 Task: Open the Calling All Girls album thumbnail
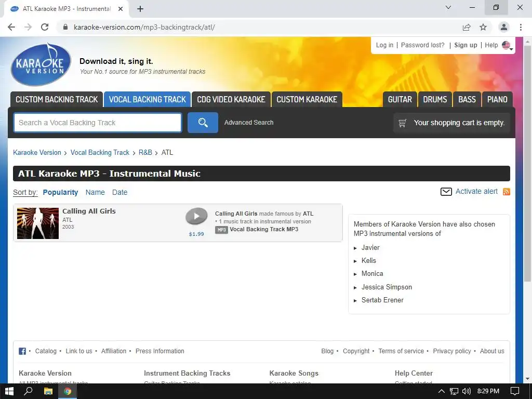(37, 223)
